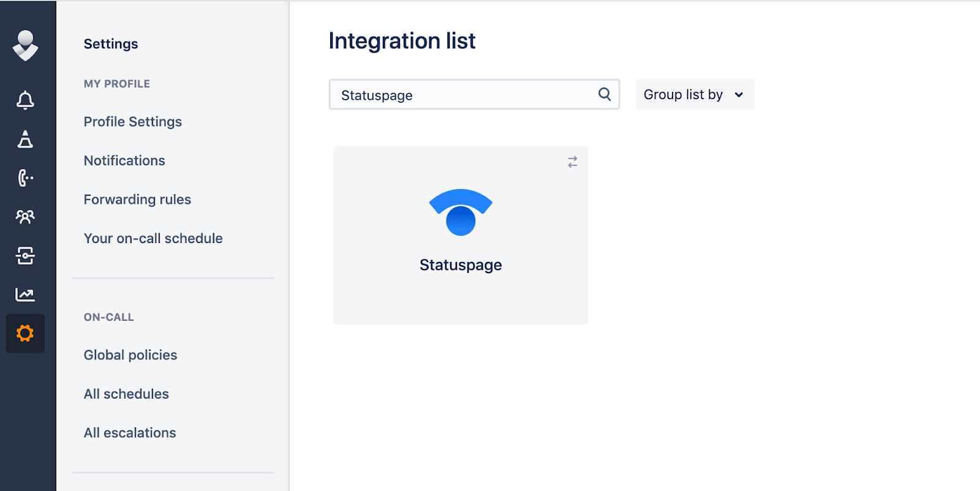Open Teams via the people icon
Screen dimensions: 980x491
[25, 217]
